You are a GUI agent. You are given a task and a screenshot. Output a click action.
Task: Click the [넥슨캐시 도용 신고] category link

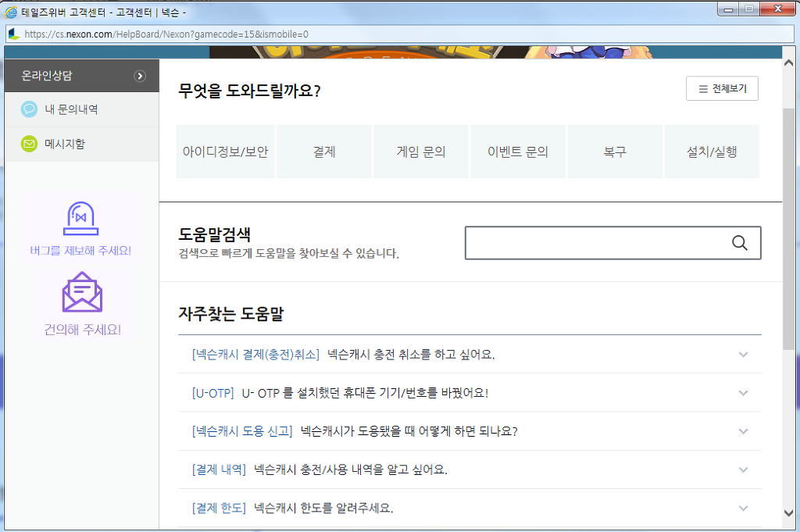tap(242, 431)
